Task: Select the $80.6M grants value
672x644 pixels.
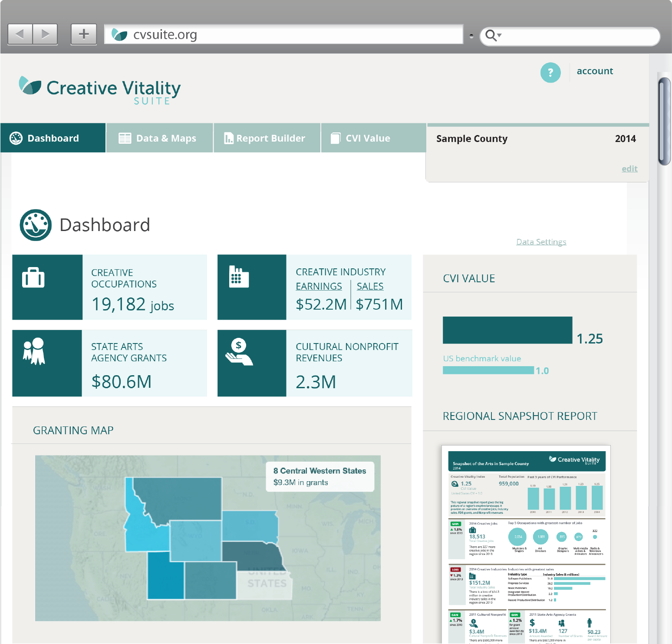Action: point(122,382)
